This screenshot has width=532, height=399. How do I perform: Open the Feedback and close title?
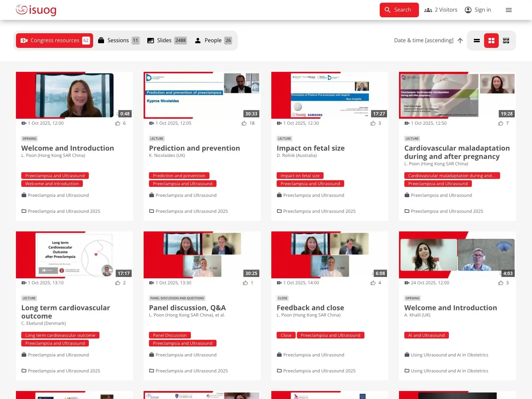pos(310,308)
